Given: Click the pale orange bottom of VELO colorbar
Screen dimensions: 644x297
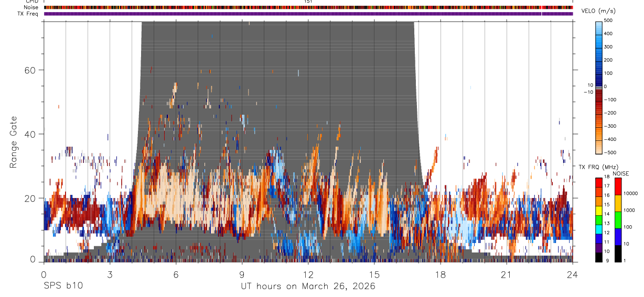Looking at the screenshot, I should point(599,147).
